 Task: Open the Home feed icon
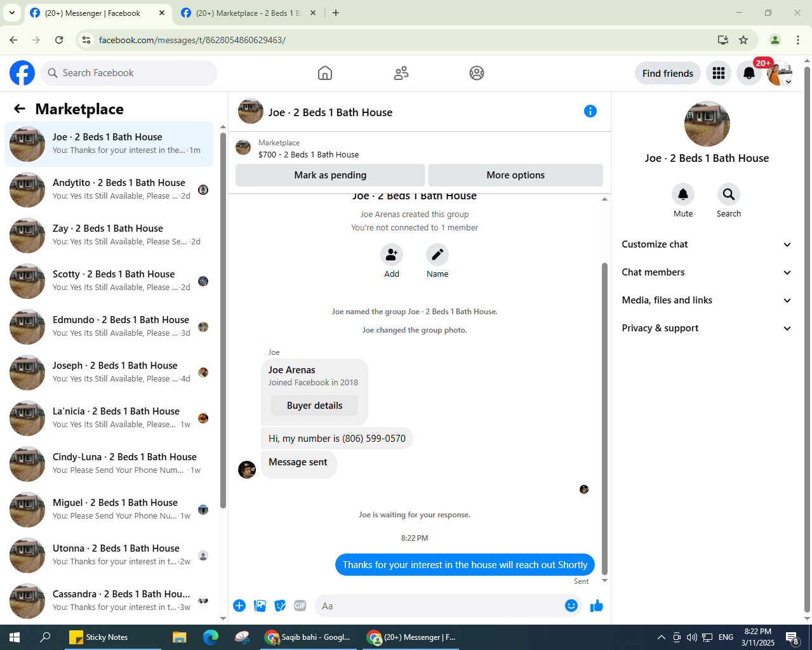pyautogui.click(x=325, y=73)
